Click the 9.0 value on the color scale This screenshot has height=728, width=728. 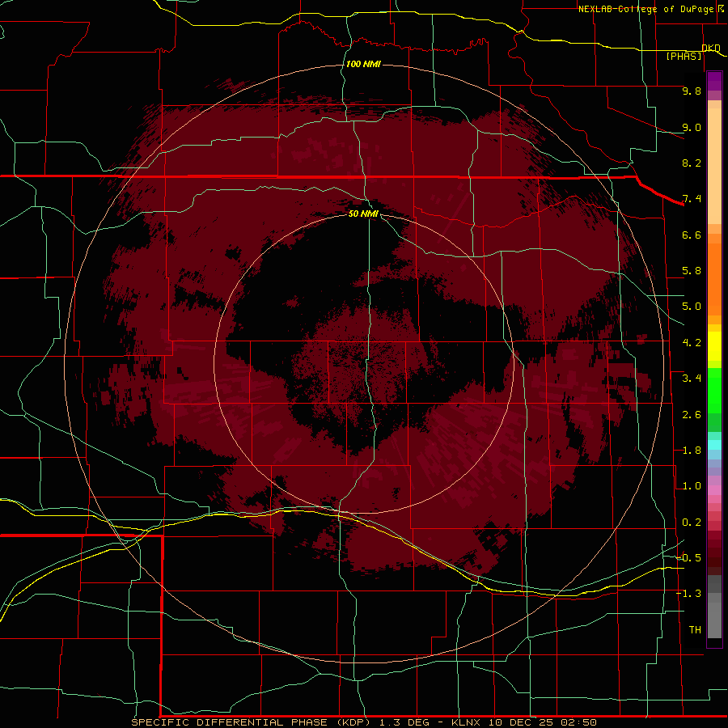tap(692, 127)
